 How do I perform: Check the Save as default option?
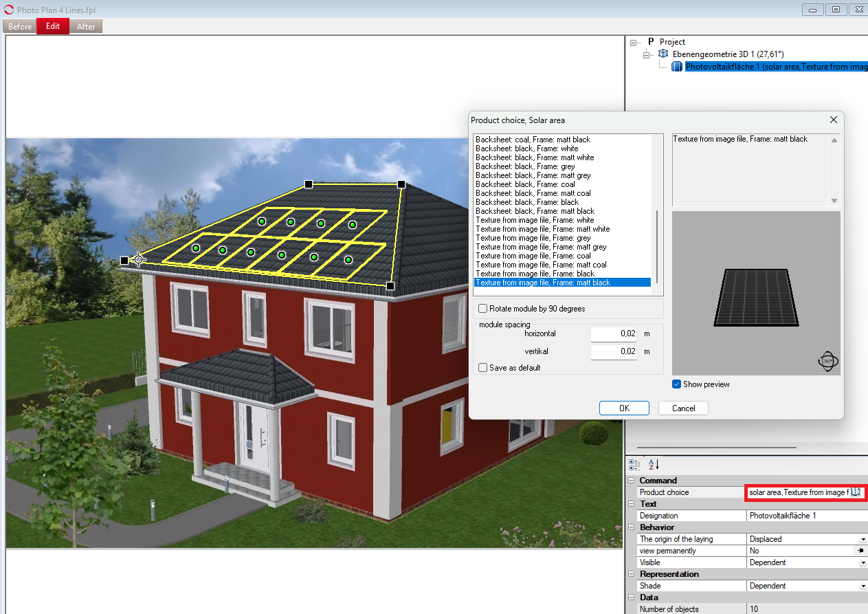[x=483, y=368]
